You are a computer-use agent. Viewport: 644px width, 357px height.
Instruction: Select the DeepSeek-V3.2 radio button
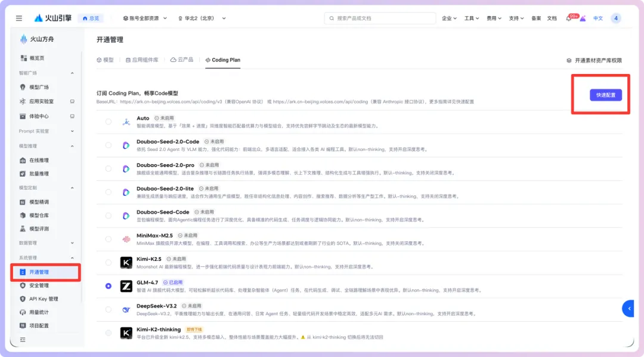109,309
